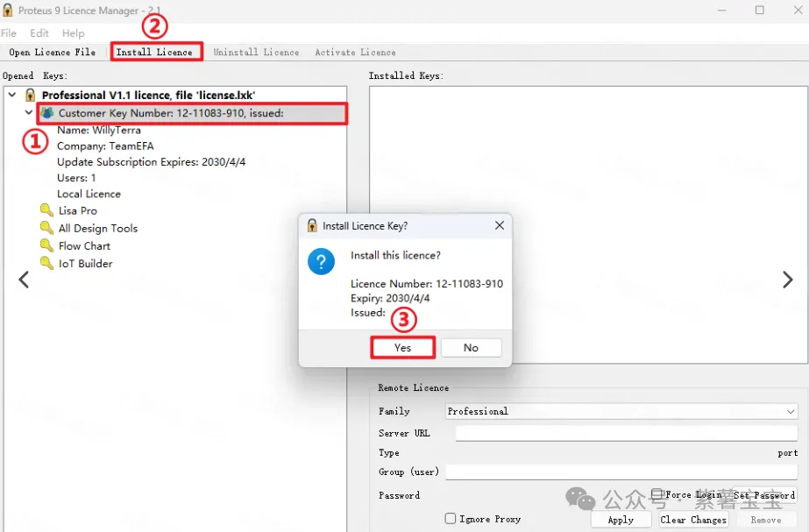
Task: Open the Family dropdown showing Professional
Action: pyautogui.click(x=621, y=411)
